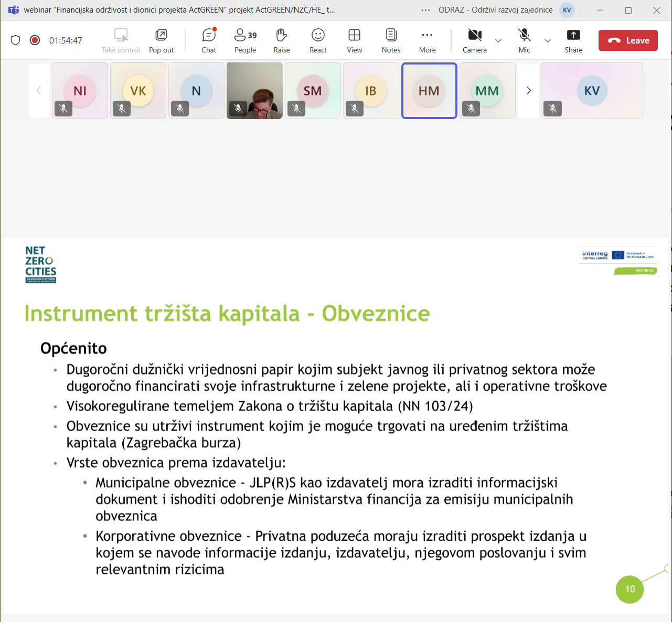Share your screen content
This screenshot has height=622, width=672.
573,40
